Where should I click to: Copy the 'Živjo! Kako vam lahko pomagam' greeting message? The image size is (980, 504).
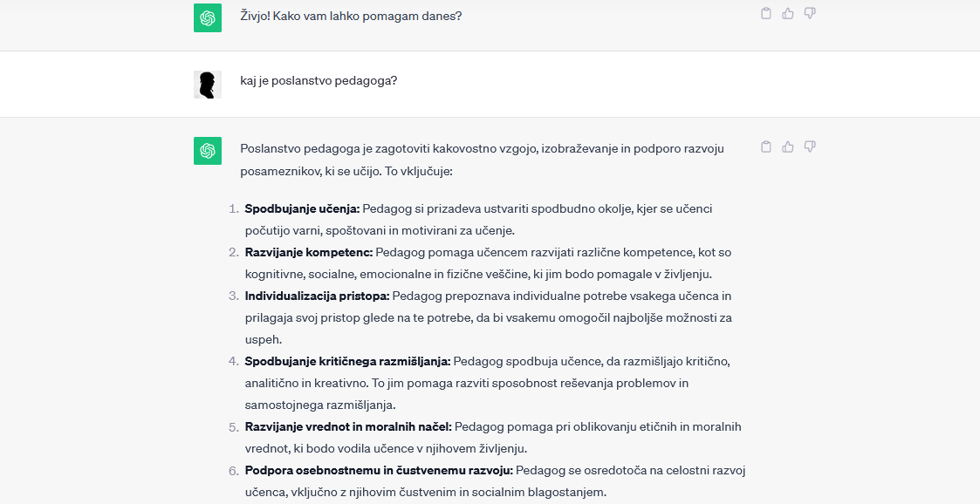(x=765, y=13)
